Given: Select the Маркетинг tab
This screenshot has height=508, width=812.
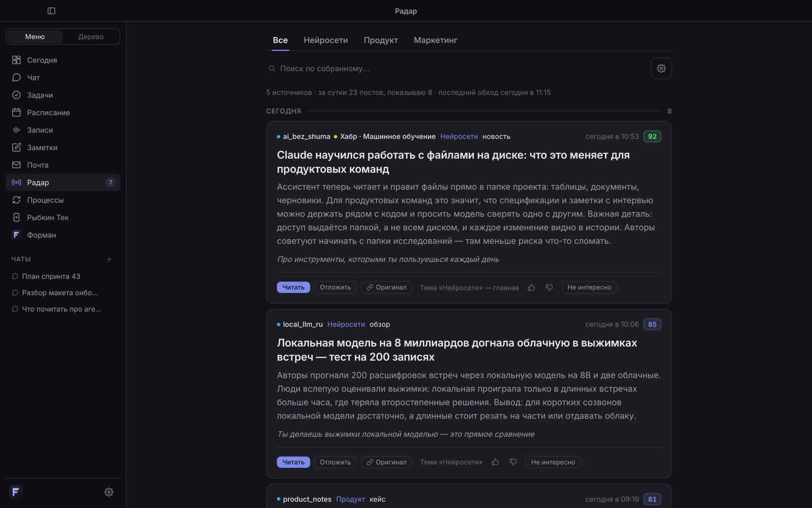Looking at the screenshot, I should pos(435,40).
